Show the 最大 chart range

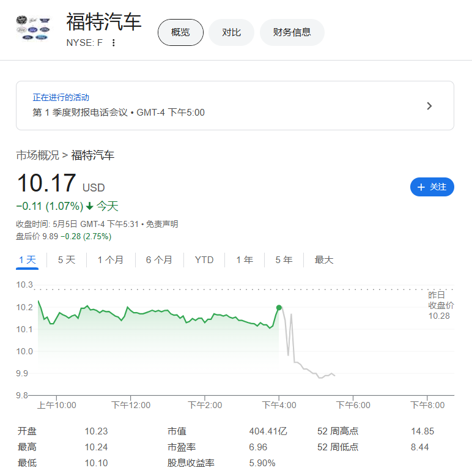pyautogui.click(x=324, y=260)
